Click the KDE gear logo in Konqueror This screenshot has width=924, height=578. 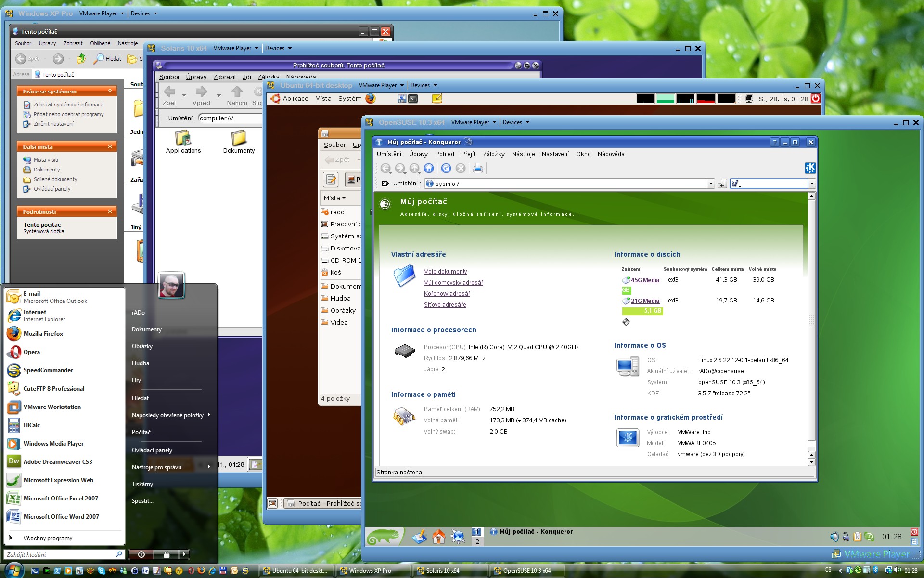pos(810,168)
